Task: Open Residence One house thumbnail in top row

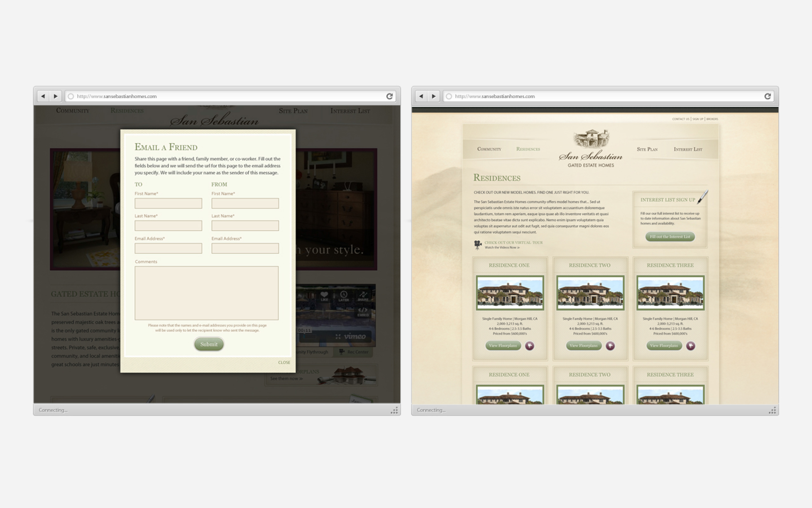Action: 510,293
